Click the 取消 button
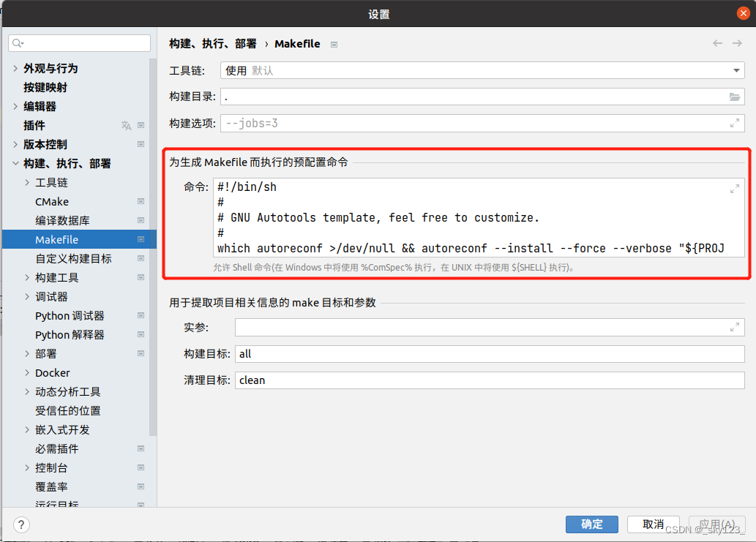756x542 pixels. [652, 524]
